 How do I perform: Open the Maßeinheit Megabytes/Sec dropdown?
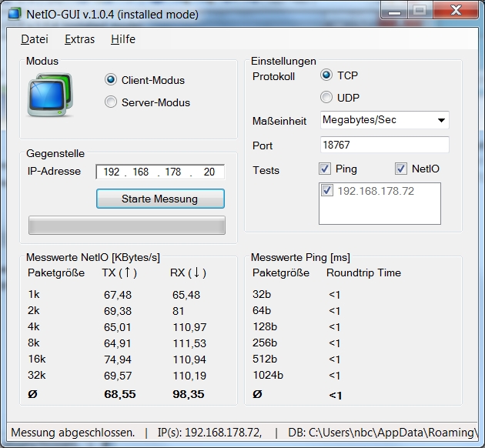point(384,120)
